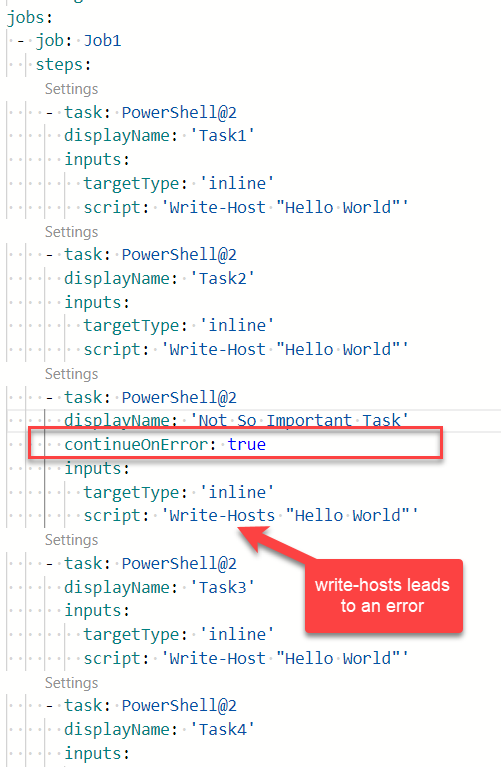Viewport: 501px width, 767px height.
Task: Click 'inputs:' line directly under Task1 displayName
Action: [97, 159]
